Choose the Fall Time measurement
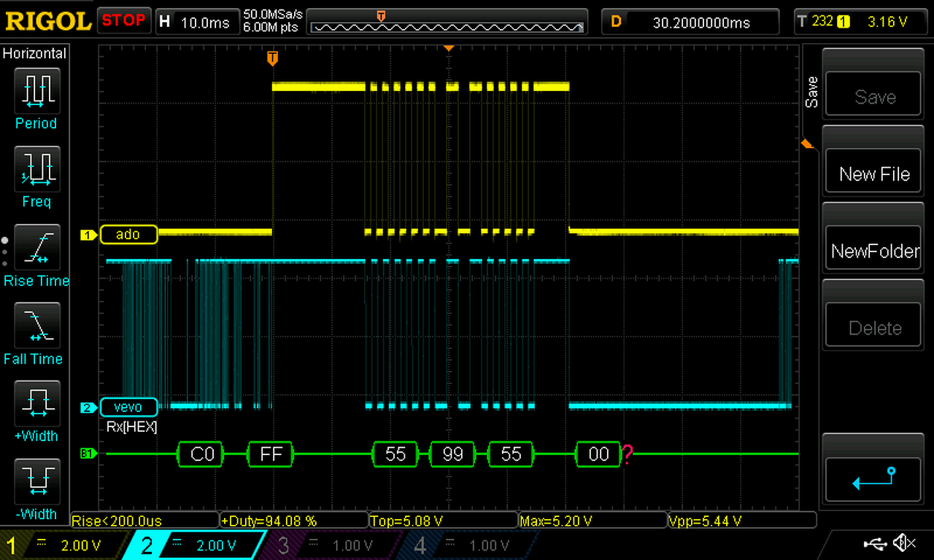 (x=36, y=324)
